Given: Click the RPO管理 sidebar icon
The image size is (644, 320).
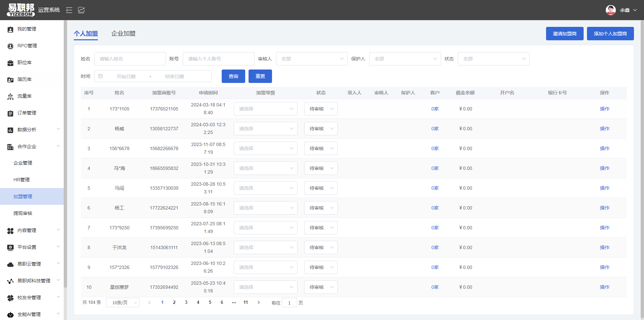Looking at the screenshot, I should (x=10, y=46).
